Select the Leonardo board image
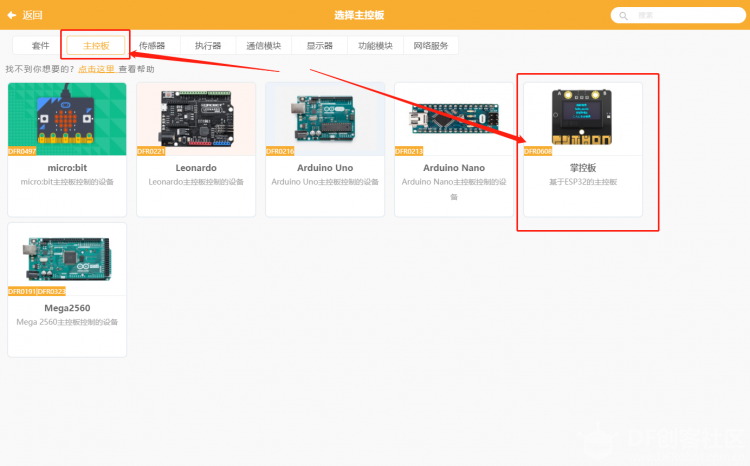Screen dimensions: 750x466 [196, 119]
